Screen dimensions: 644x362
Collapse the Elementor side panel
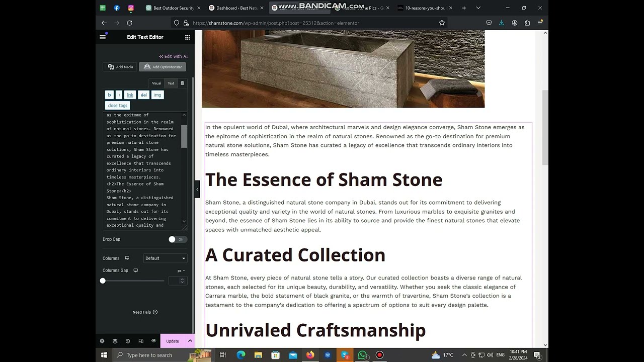197,190
